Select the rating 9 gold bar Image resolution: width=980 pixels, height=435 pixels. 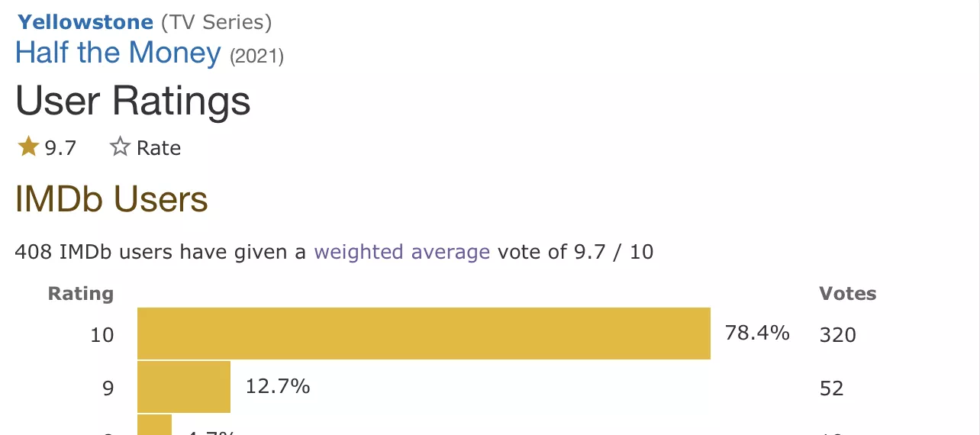(x=184, y=387)
